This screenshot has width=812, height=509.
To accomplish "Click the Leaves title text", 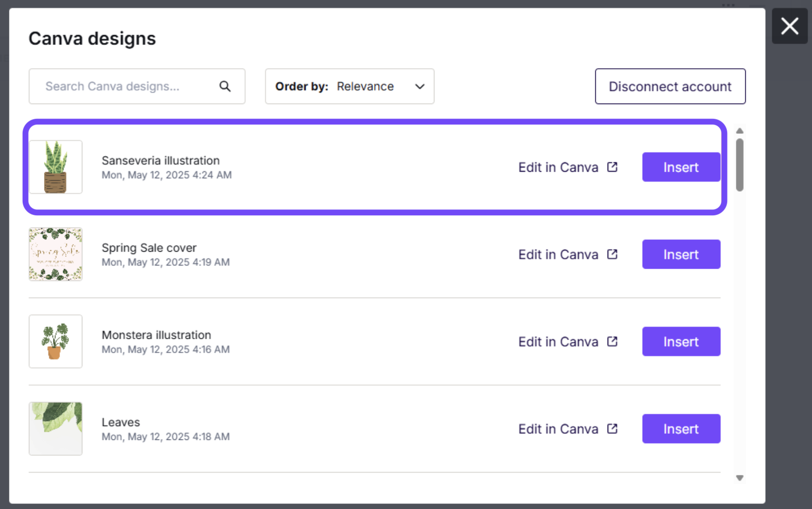I will click(121, 422).
